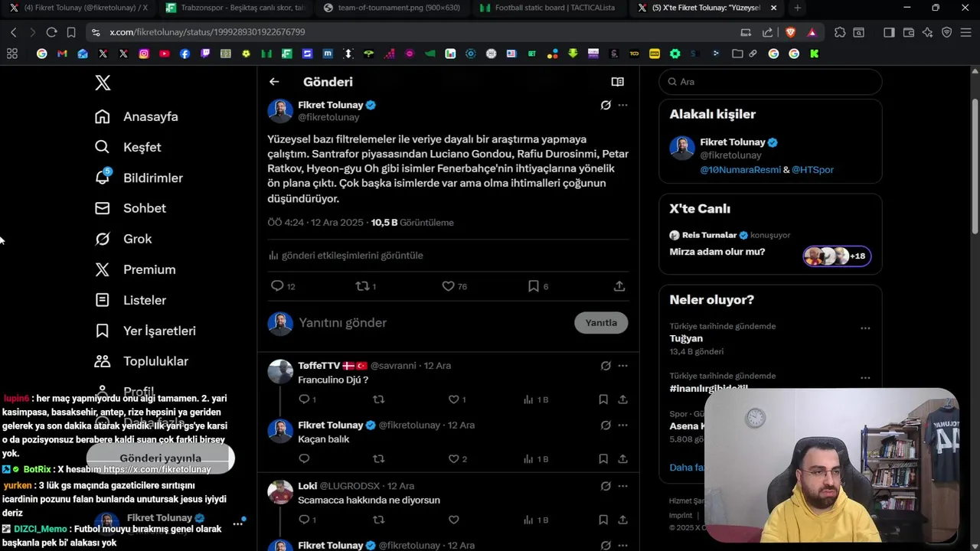Open browser main menu hamburger

coord(967,32)
